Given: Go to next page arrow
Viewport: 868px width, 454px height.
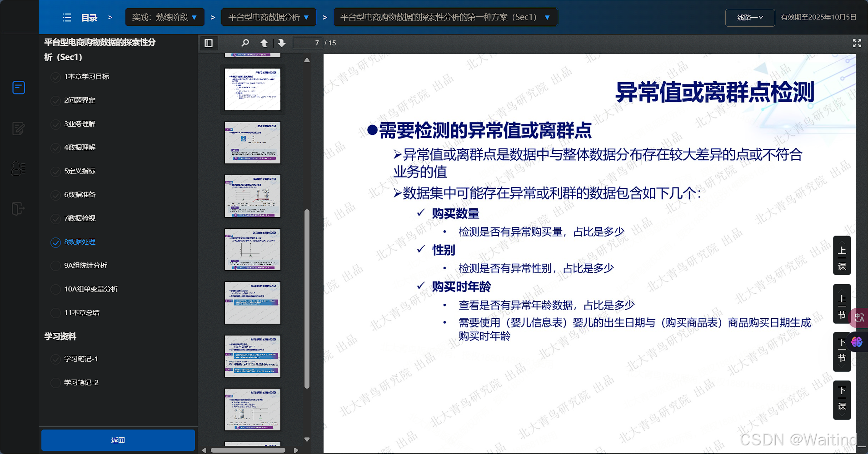Looking at the screenshot, I should [282, 43].
